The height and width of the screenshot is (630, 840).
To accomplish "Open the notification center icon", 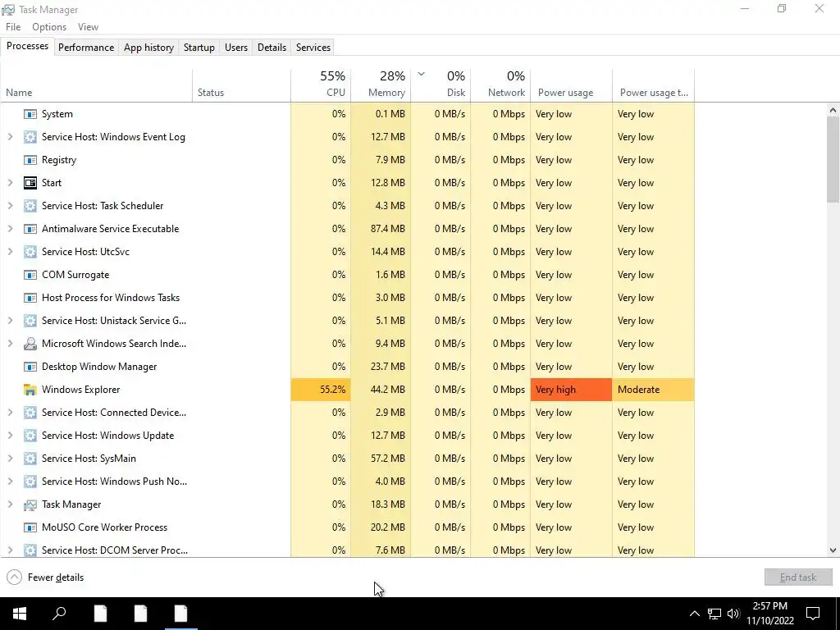I will pyautogui.click(x=813, y=614).
